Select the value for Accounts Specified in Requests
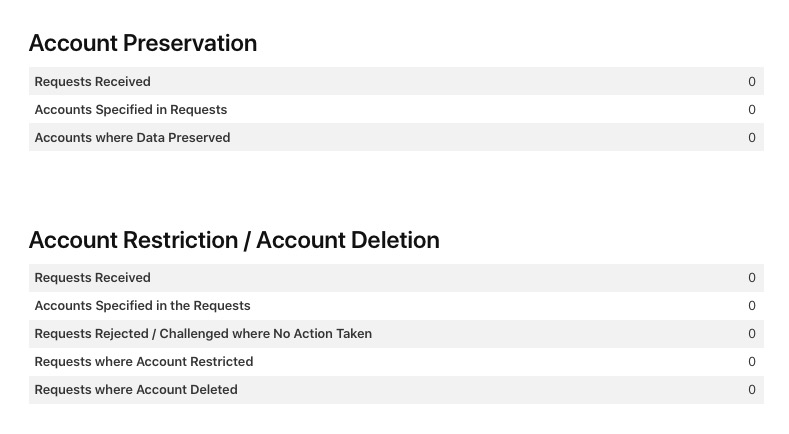This screenshot has height=434, width=789. pos(752,109)
